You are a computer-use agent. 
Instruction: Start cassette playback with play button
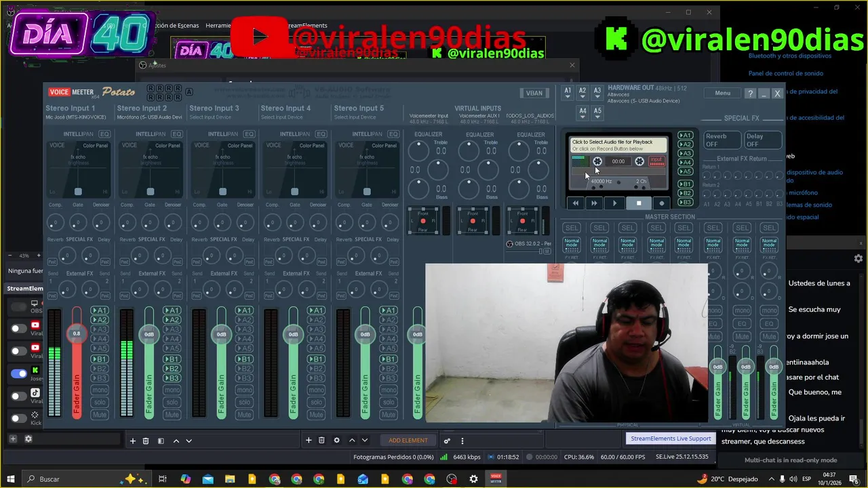coord(615,203)
